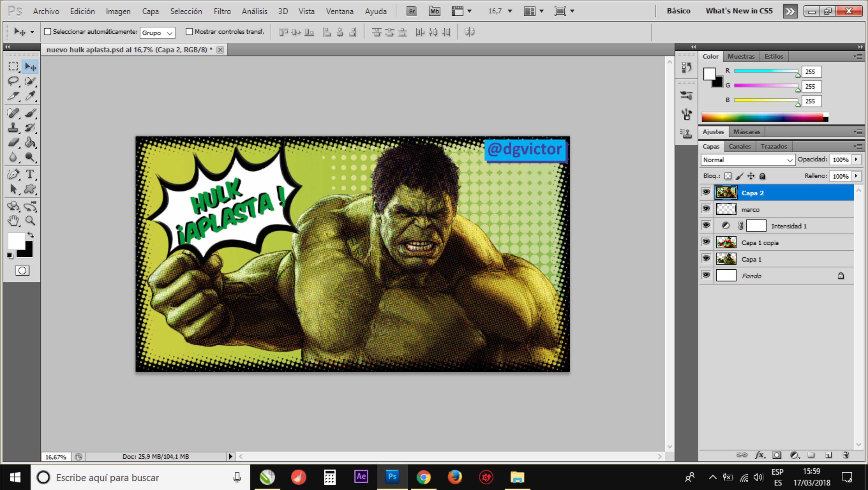The height and width of the screenshot is (490, 868).
Task: Open the Opacidad slider arrow
Action: click(856, 159)
